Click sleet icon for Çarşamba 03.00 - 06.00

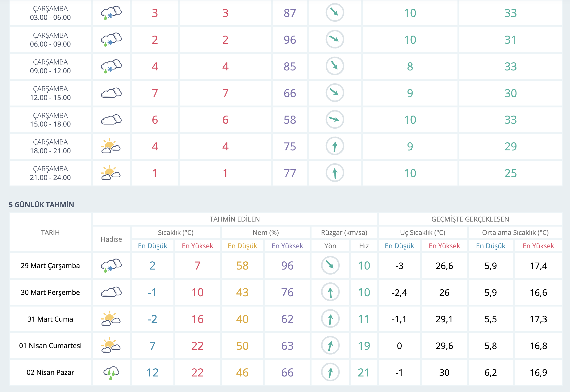(x=111, y=13)
